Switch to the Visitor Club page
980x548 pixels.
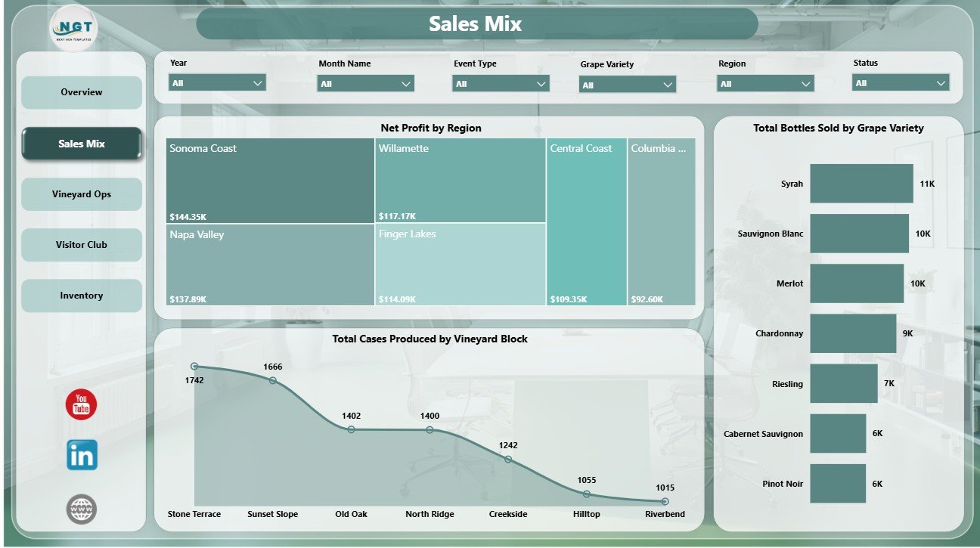[82, 245]
